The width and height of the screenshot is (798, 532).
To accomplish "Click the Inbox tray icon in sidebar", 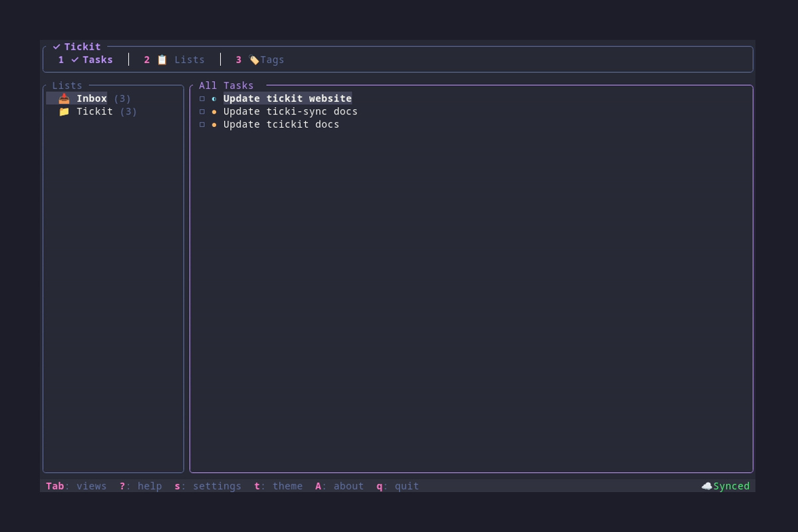I will tap(64, 98).
